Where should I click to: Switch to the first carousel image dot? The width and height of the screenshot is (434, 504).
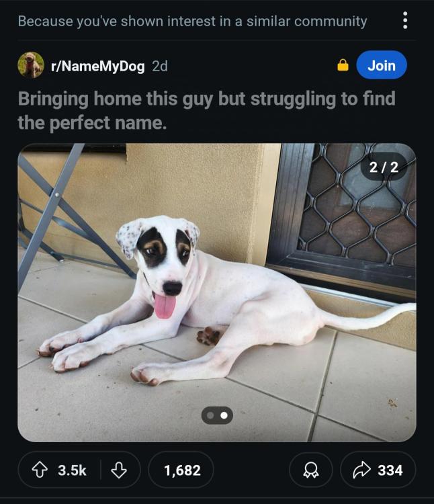[x=210, y=416]
